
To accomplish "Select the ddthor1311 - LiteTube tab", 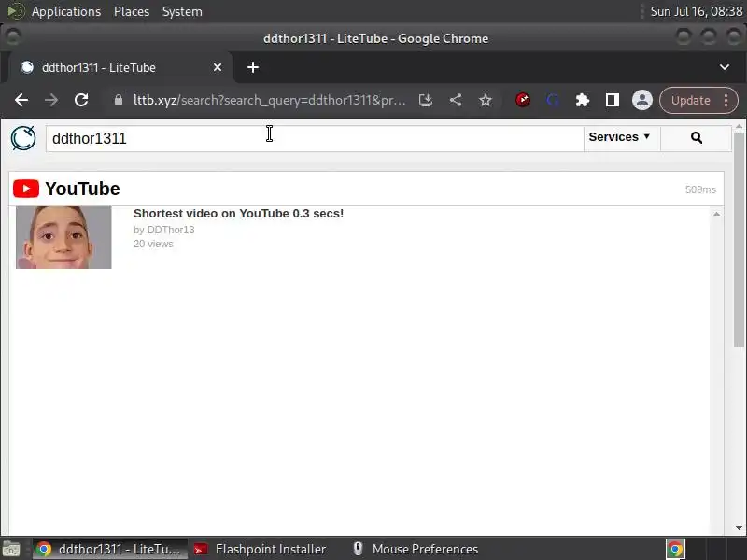I will click(119, 67).
